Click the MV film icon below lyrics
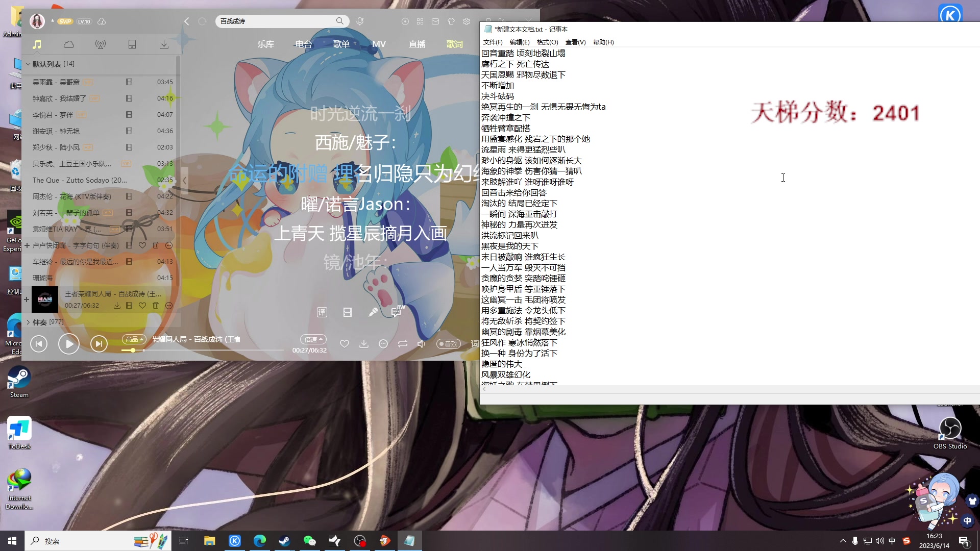Viewport: 980px width, 551px height. pos(348,312)
